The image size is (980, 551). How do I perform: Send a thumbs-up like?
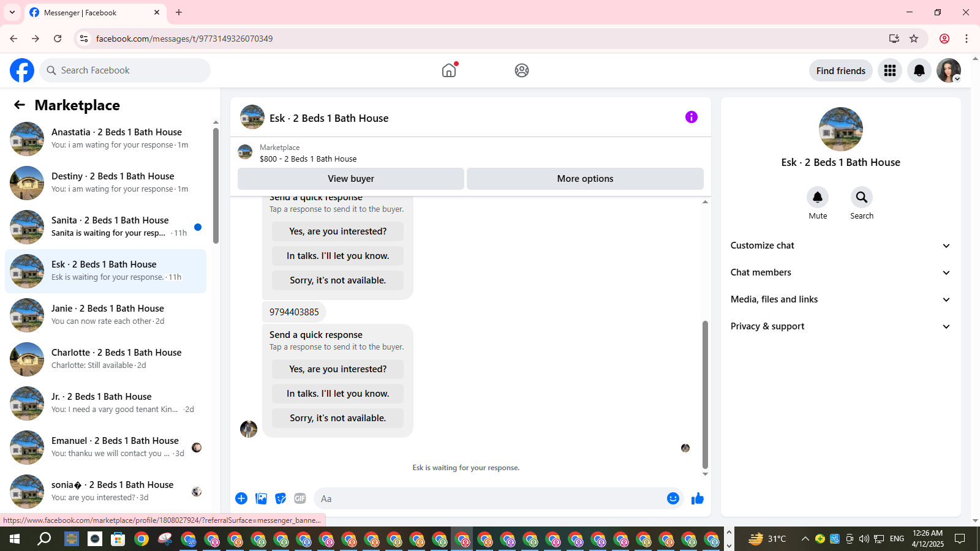click(698, 498)
